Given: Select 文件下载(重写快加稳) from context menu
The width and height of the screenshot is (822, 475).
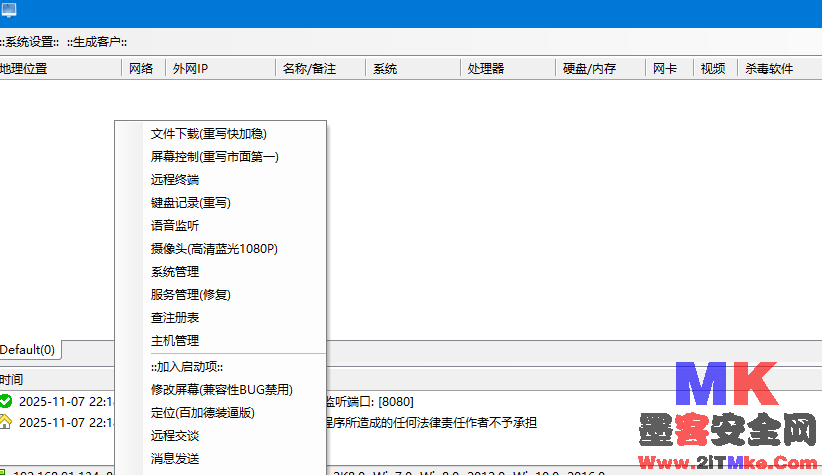Looking at the screenshot, I should (x=208, y=133).
